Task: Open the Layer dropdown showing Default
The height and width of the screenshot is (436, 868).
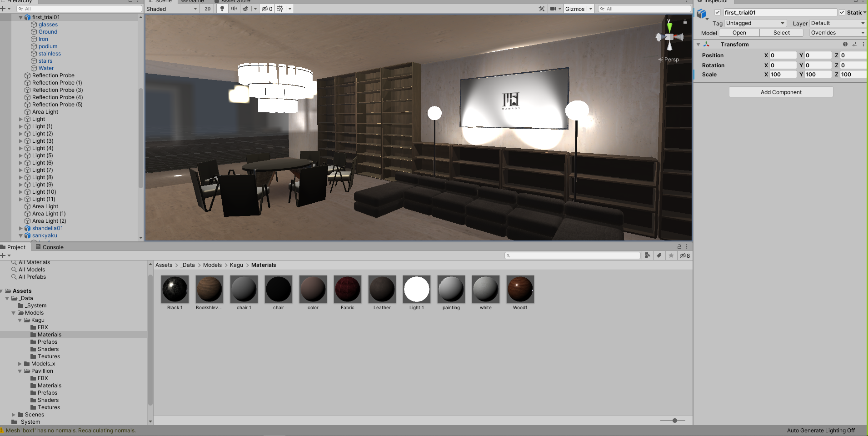Action: tap(838, 23)
